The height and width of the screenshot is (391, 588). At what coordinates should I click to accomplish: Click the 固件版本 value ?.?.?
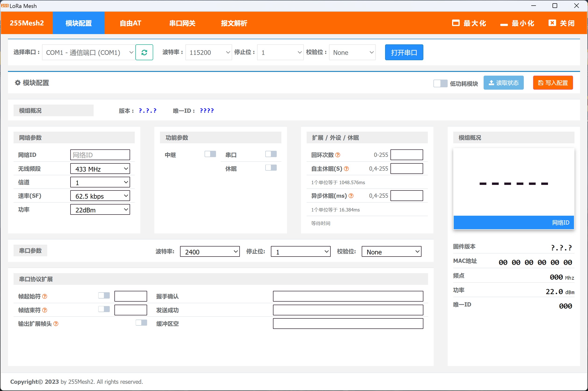[x=561, y=248]
